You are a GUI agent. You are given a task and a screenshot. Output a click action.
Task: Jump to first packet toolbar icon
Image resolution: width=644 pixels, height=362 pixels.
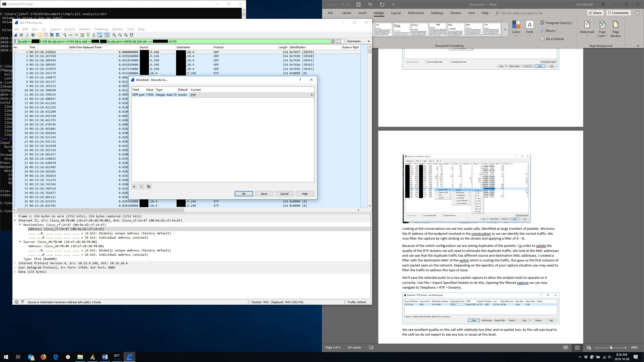click(x=88, y=35)
